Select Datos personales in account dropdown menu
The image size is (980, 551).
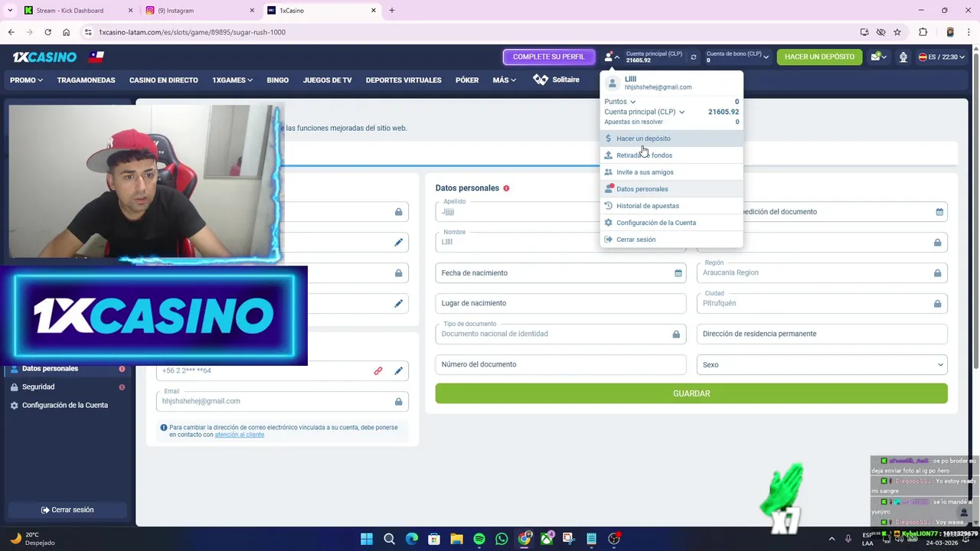671,189
